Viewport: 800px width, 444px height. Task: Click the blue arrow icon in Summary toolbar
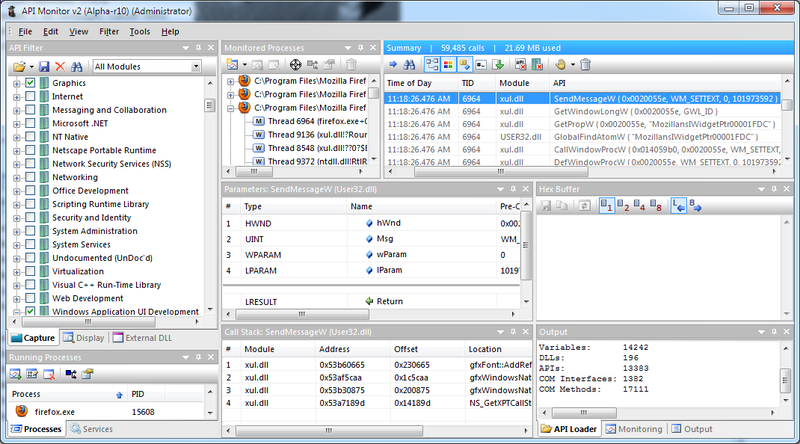(393, 64)
